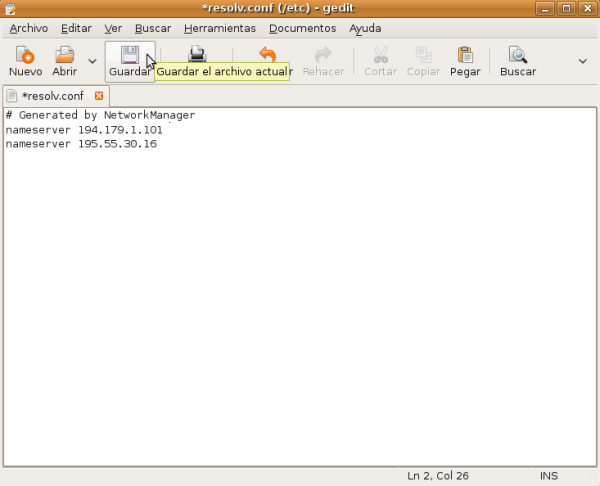Select the *resolv.conf document tab
Viewport: 600px width, 486px height.
click(52, 96)
